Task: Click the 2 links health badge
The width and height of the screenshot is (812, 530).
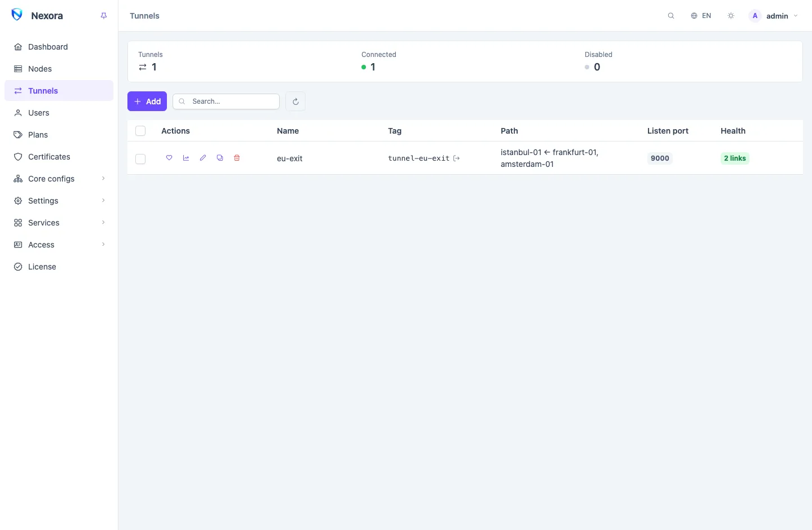Action: coord(735,158)
